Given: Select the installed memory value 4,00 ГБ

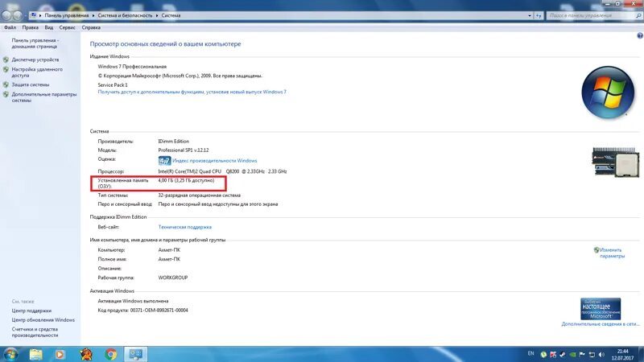Looking at the screenshot, I should (x=166, y=180).
